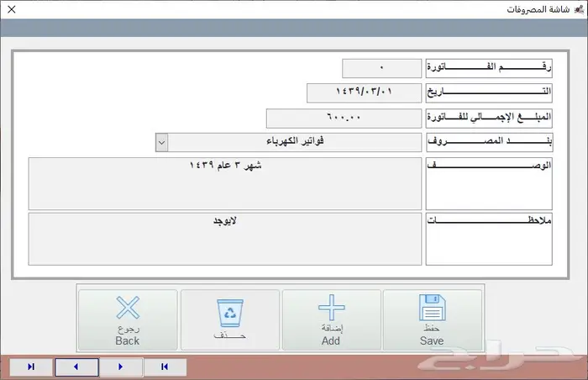Click the plain right-pointing arrow navigation button
Image resolution: width=588 pixels, height=380 pixels.
pos(121,367)
